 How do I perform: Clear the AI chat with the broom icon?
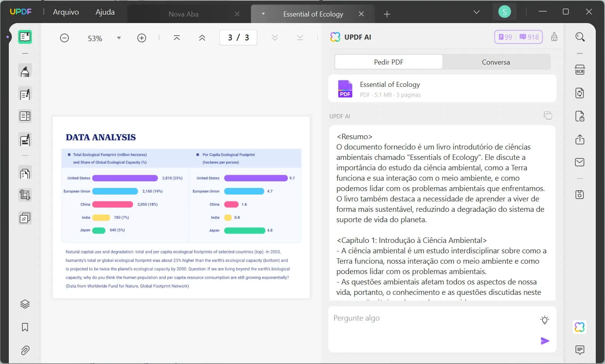pyautogui.click(x=554, y=37)
